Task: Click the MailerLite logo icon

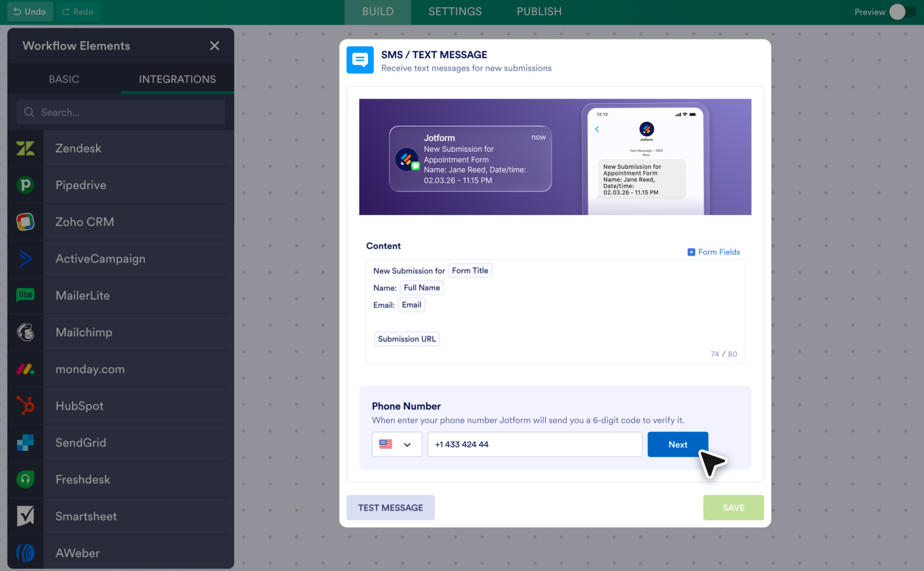Action: pos(25,295)
